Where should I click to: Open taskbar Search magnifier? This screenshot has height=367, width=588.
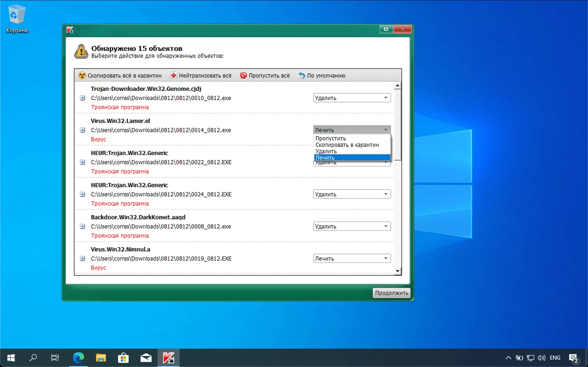(x=33, y=358)
